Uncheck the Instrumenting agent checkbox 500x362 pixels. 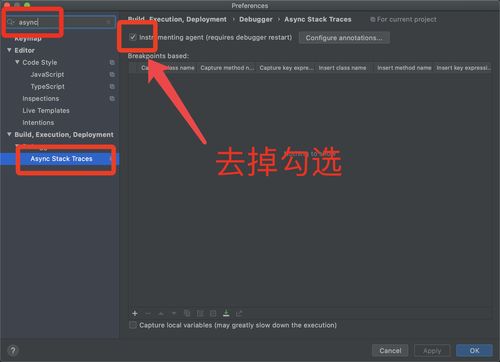(133, 37)
